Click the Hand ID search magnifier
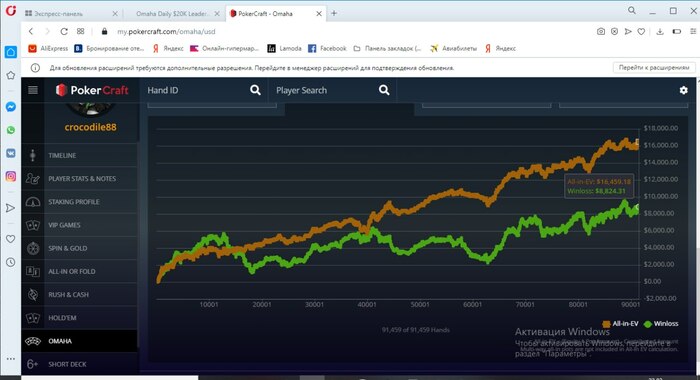 [x=255, y=90]
